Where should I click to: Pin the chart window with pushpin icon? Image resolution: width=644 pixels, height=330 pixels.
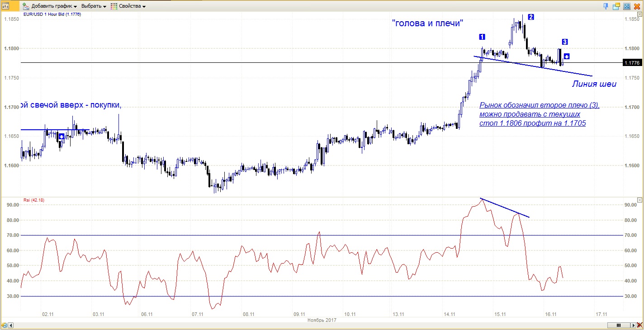[x=606, y=6]
